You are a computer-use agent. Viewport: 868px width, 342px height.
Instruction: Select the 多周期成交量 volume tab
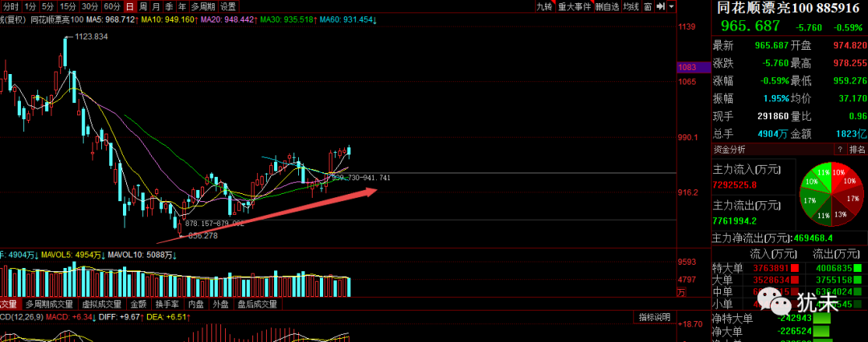[x=49, y=304]
